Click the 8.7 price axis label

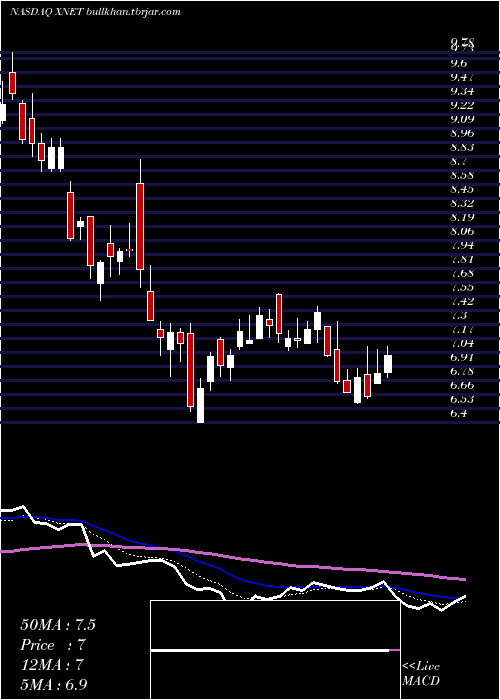pyautogui.click(x=459, y=161)
